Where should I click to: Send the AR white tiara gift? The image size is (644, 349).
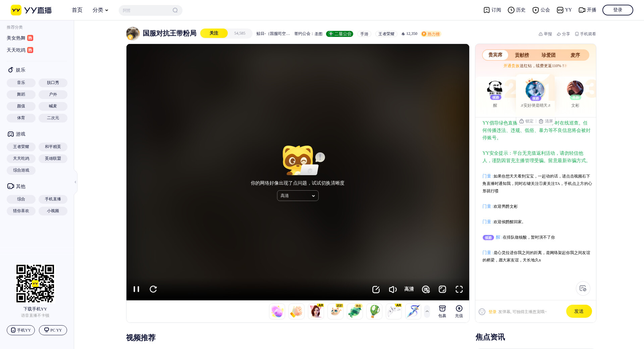(x=394, y=311)
